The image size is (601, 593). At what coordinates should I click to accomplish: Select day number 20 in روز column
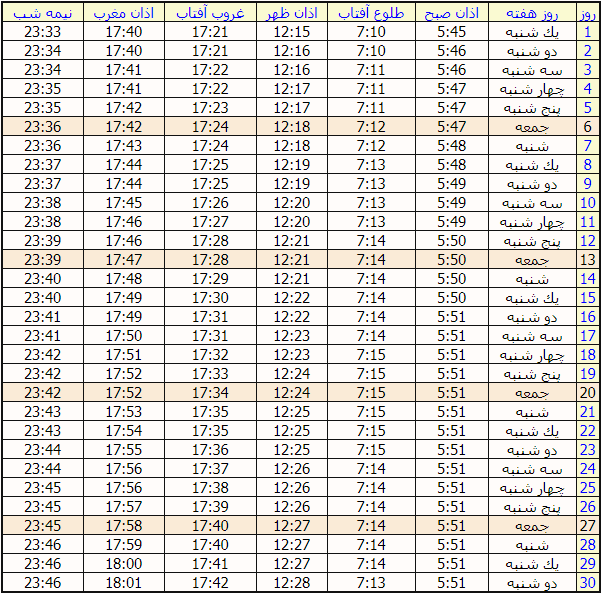point(588,393)
